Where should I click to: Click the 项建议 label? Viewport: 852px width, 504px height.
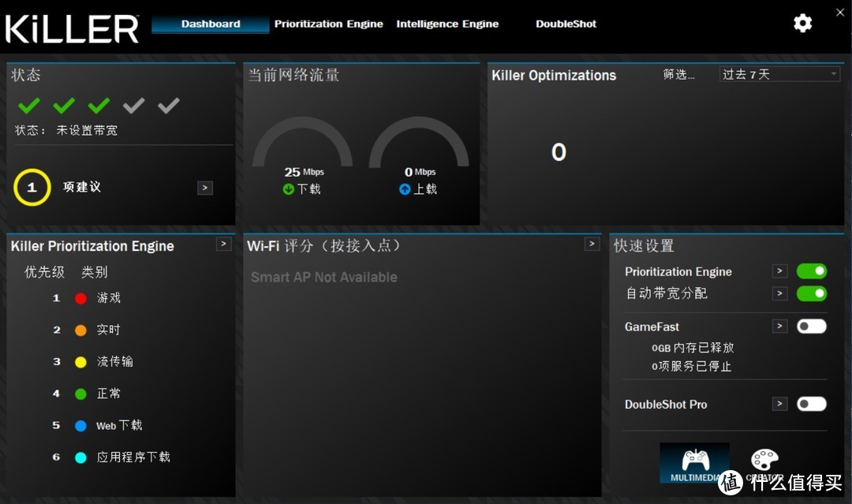point(82,188)
